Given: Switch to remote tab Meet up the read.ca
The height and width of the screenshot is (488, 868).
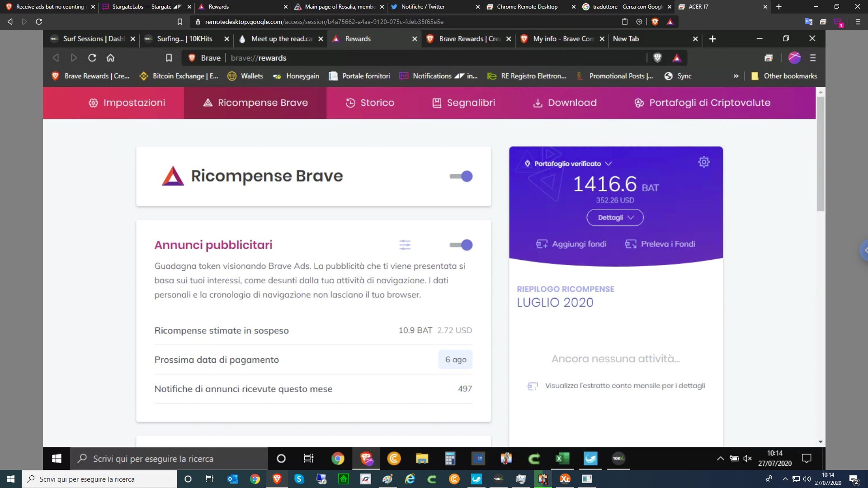Looking at the screenshot, I should click(x=281, y=39).
